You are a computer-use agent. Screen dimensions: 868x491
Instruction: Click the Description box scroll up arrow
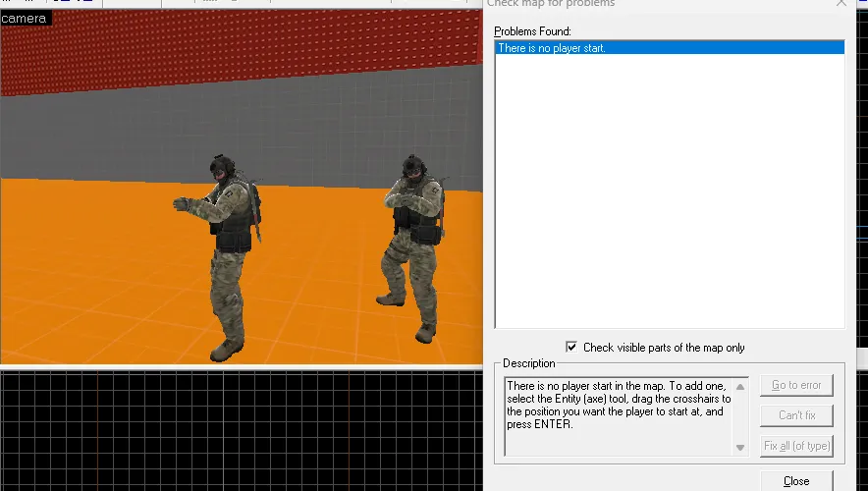coord(740,386)
